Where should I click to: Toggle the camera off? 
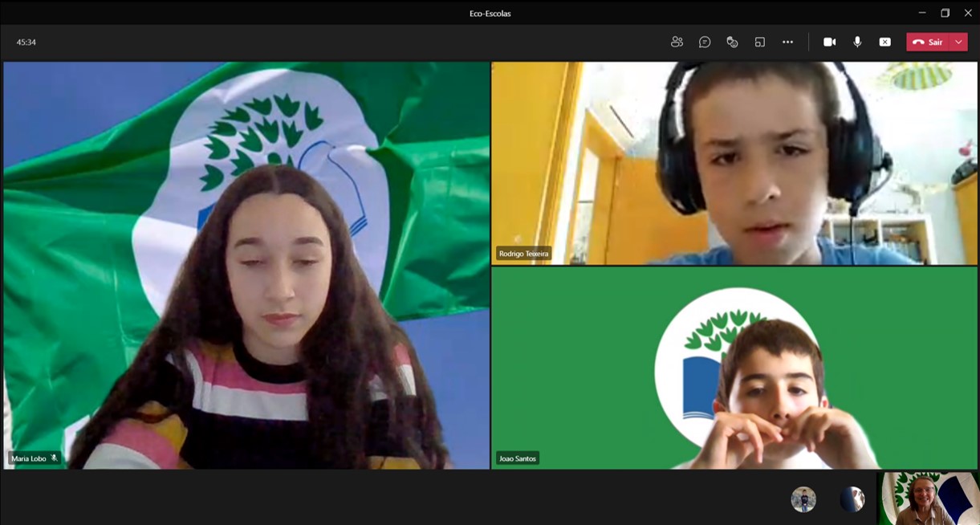pos(829,42)
